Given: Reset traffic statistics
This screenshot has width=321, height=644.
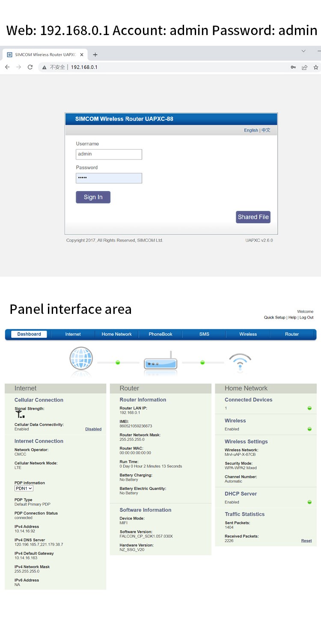Looking at the screenshot, I should pos(306,541).
